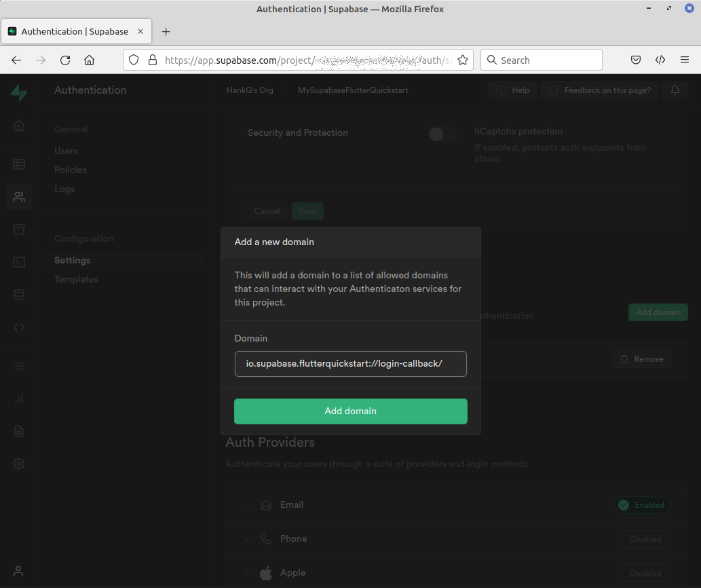701x588 pixels.
Task: Click the Help button
Action: [x=512, y=90]
